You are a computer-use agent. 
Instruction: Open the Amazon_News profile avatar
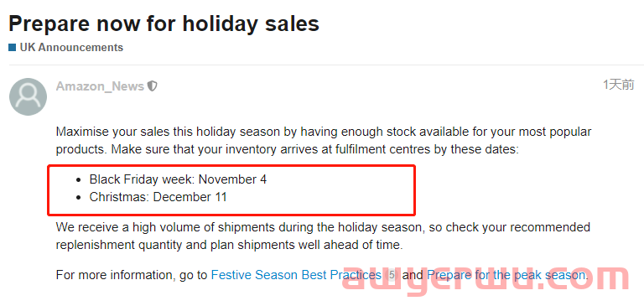point(28,97)
